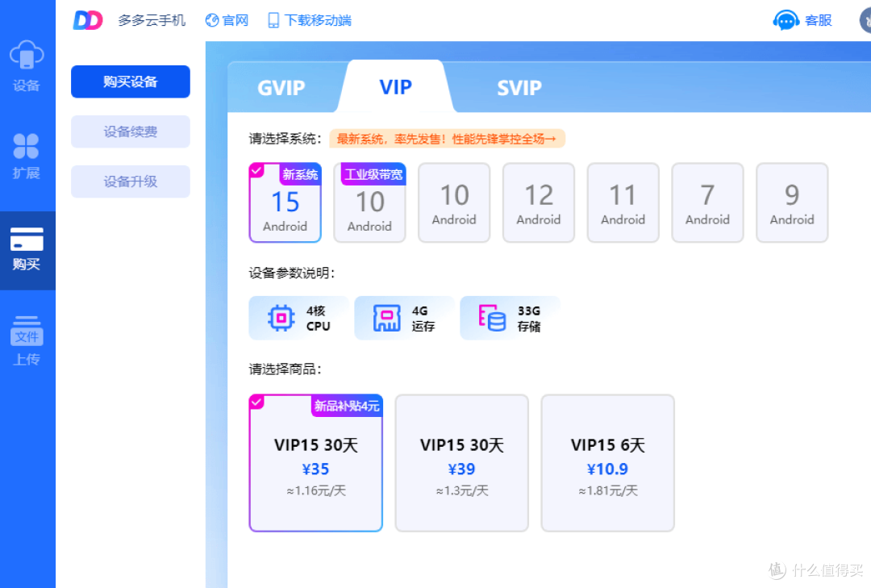Viewport: 871px width, 588px height.
Task: Select the Android 9 system card
Action: (x=792, y=202)
